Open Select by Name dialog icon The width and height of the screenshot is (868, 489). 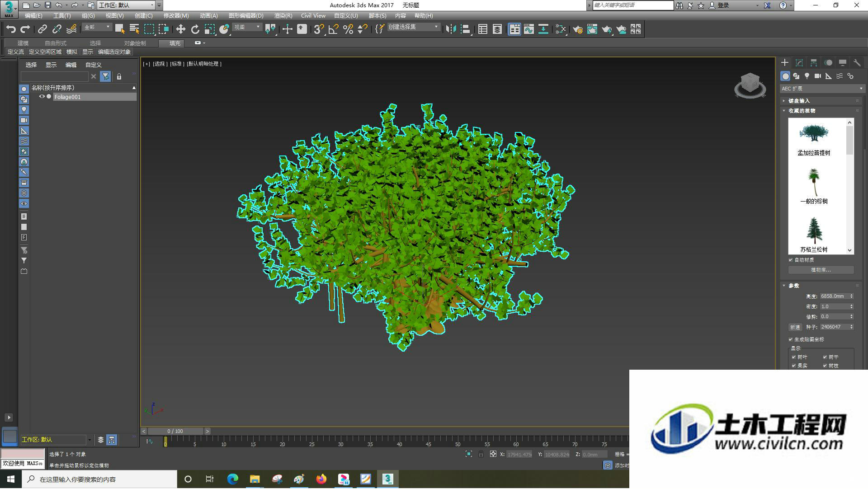pyautogui.click(x=134, y=29)
